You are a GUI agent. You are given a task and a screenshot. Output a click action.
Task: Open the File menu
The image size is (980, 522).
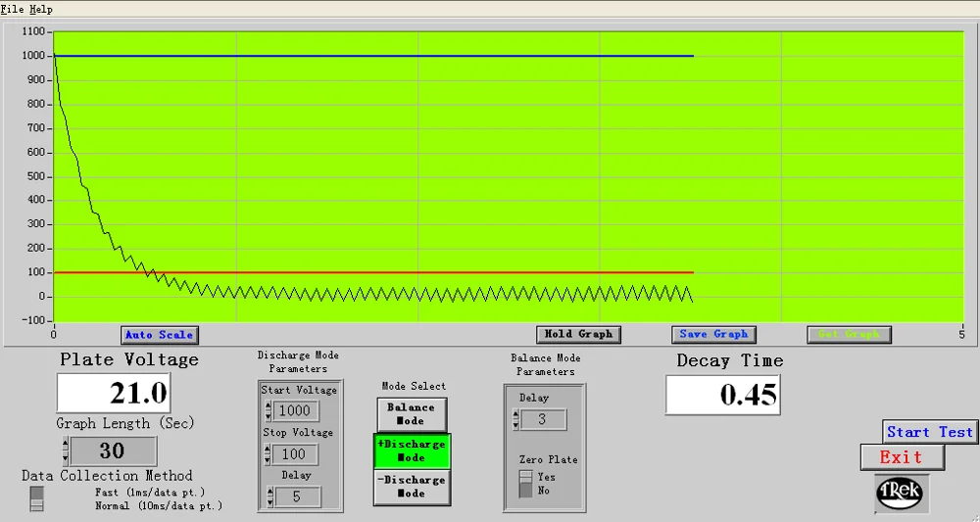click(13, 9)
